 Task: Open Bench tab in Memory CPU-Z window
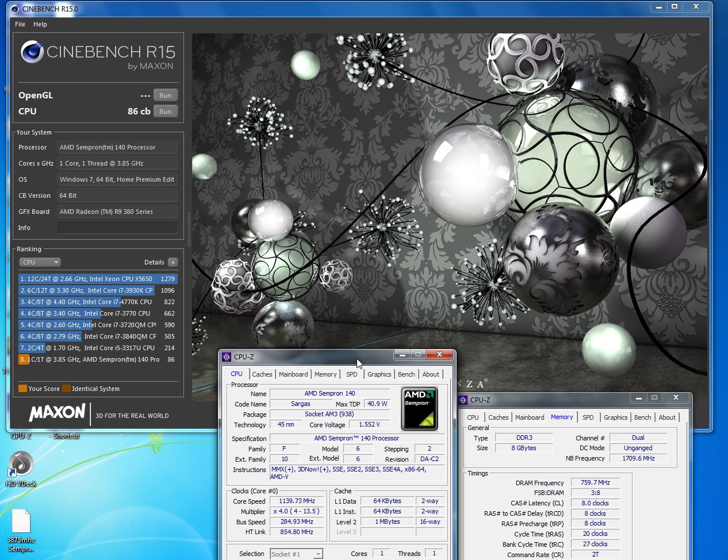point(643,417)
